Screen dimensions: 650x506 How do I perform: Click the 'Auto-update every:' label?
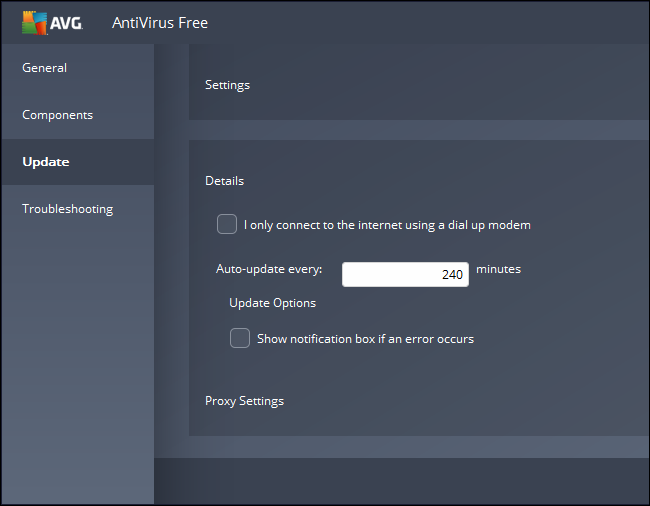tap(269, 269)
